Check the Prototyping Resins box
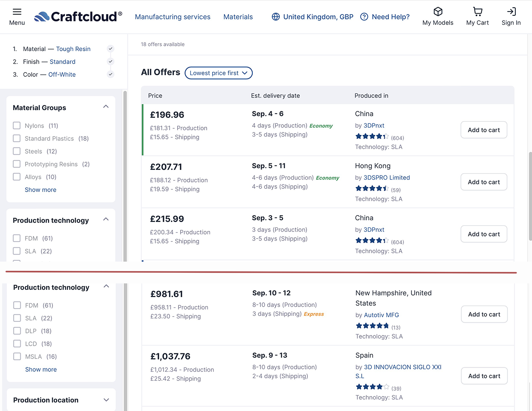The width and height of the screenshot is (532, 411). (x=17, y=164)
